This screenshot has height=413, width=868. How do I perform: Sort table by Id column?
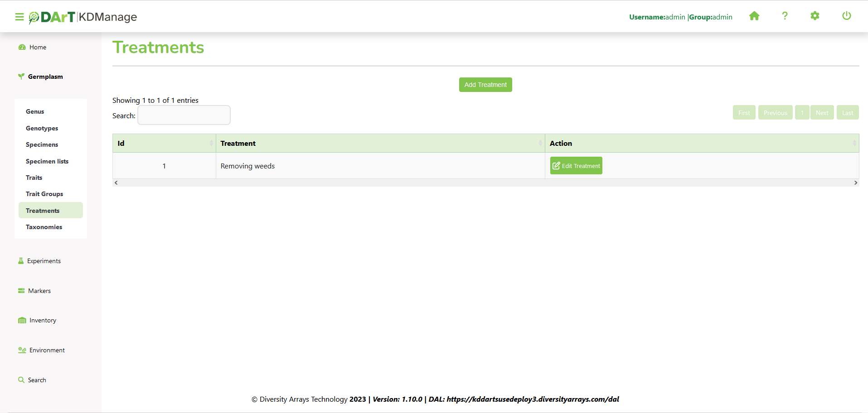(164, 143)
